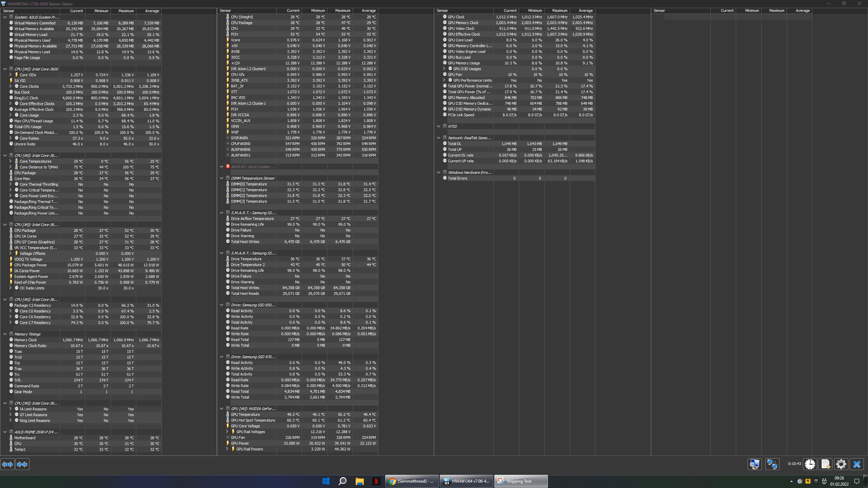Open taskbar Search magnifier
The width and height of the screenshot is (868, 488).
[342, 481]
